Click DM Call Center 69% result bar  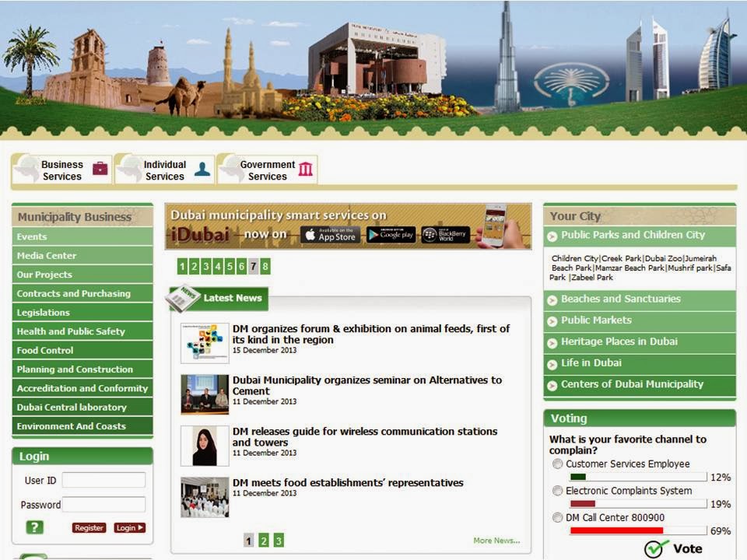coord(638,530)
